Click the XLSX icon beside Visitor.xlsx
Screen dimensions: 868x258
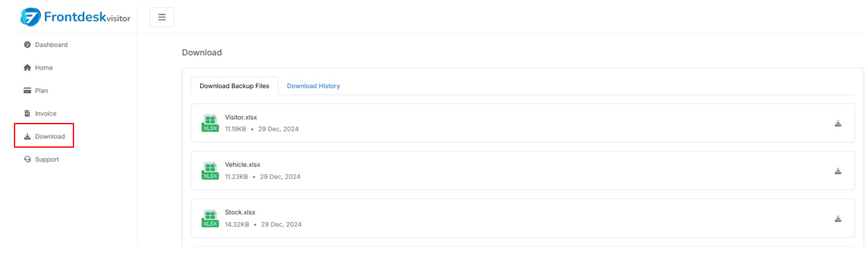[x=210, y=123]
